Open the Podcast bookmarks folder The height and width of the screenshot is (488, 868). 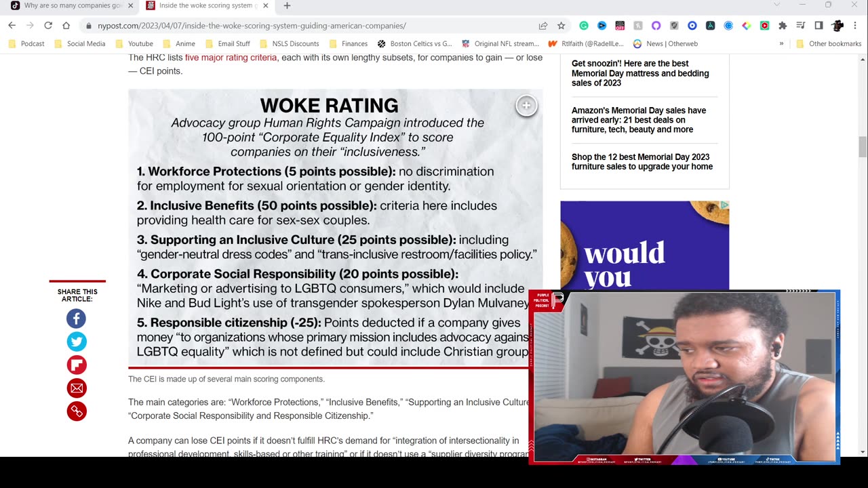(26, 43)
